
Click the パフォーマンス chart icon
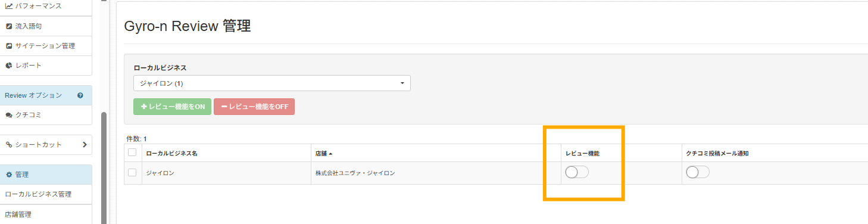[9, 5]
